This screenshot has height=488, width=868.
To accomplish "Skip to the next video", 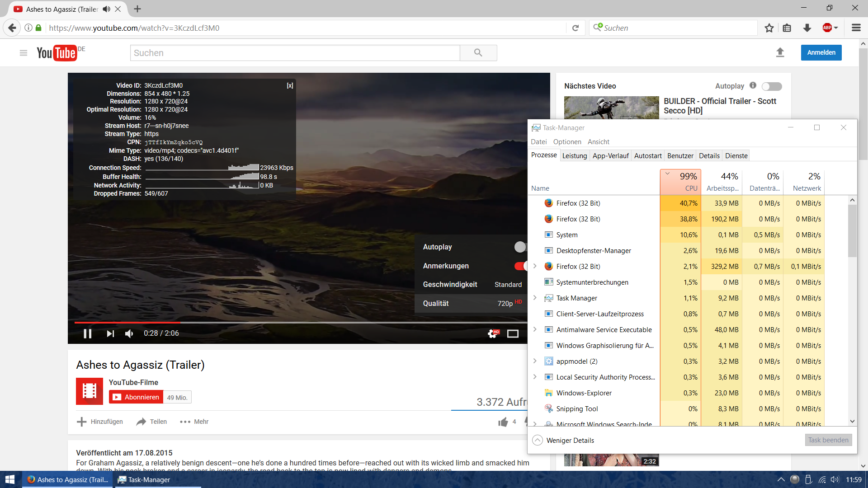I will point(110,333).
